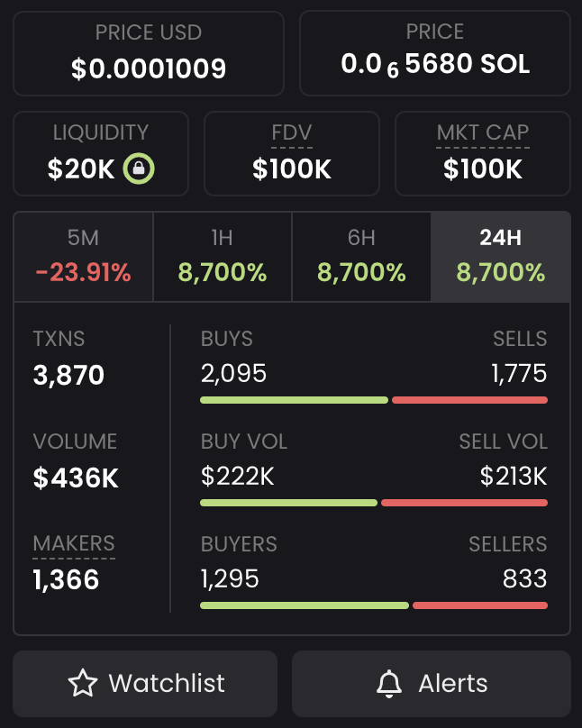Click the MAKERS underlined label
Viewport: 582px width, 728px height.
click(x=74, y=544)
